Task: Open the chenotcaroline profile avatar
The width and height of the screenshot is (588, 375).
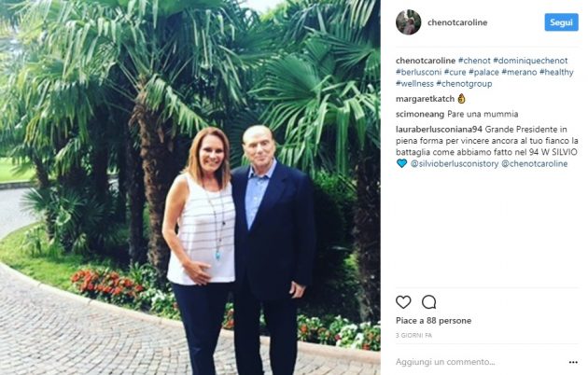Action: pos(409,22)
